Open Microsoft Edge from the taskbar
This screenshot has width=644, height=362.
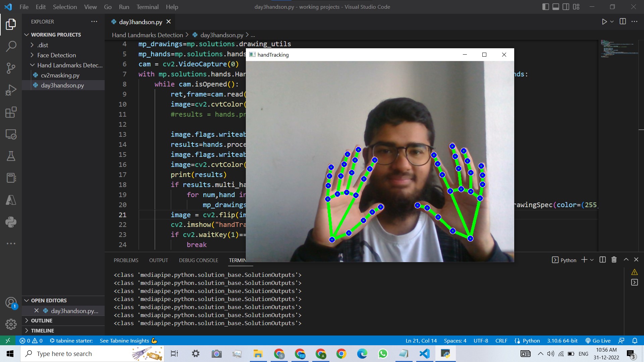[x=362, y=354]
